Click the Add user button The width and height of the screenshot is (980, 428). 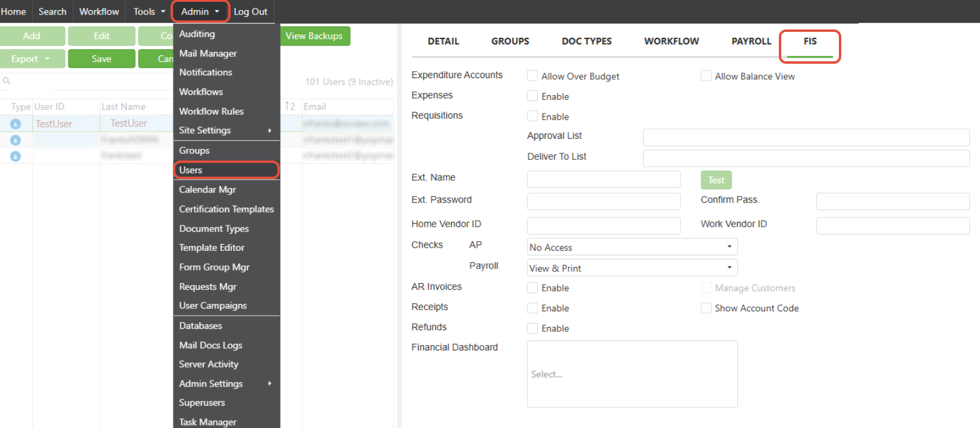[32, 36]
